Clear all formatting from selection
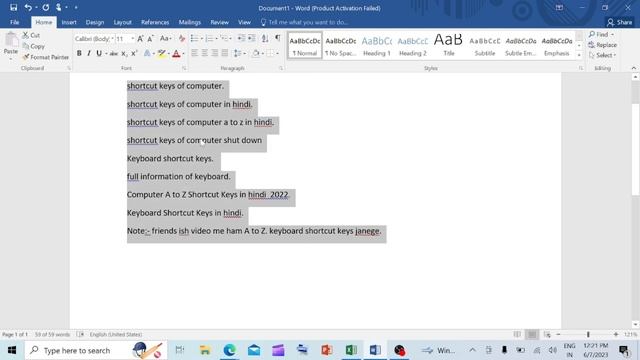Image resolution: width=640 pixels, height=360 pixels. pos(182,39)
